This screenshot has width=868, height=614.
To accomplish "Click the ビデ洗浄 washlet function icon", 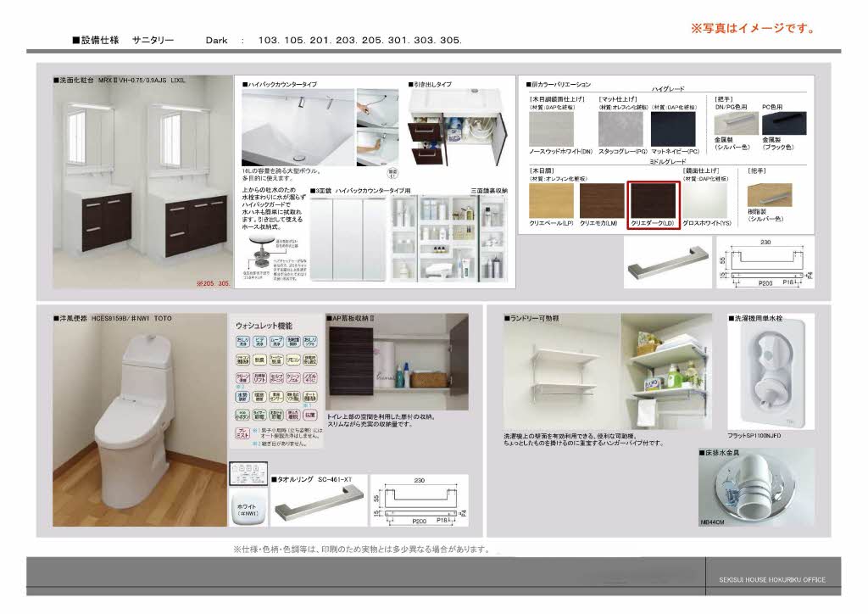I will (x=258, y=342).
